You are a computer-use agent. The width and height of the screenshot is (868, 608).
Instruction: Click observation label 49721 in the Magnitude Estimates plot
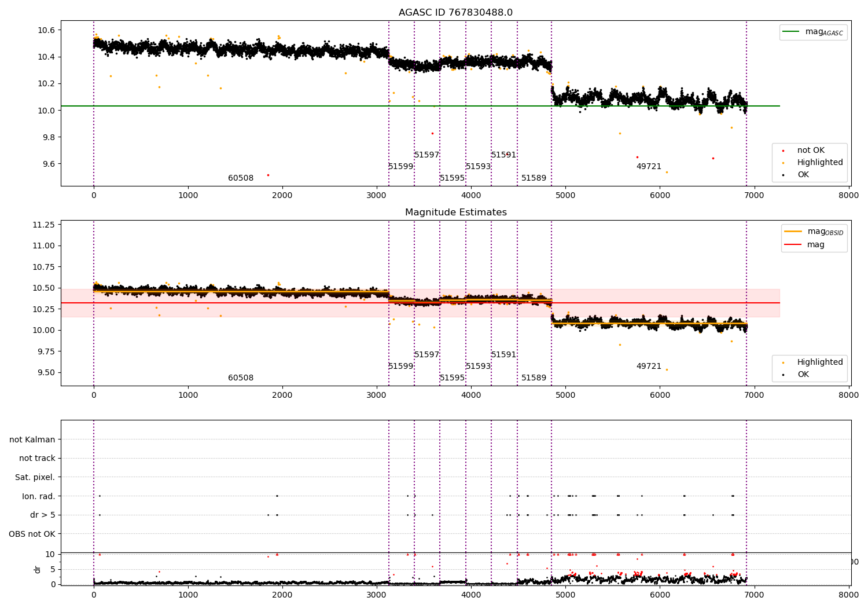649,367
